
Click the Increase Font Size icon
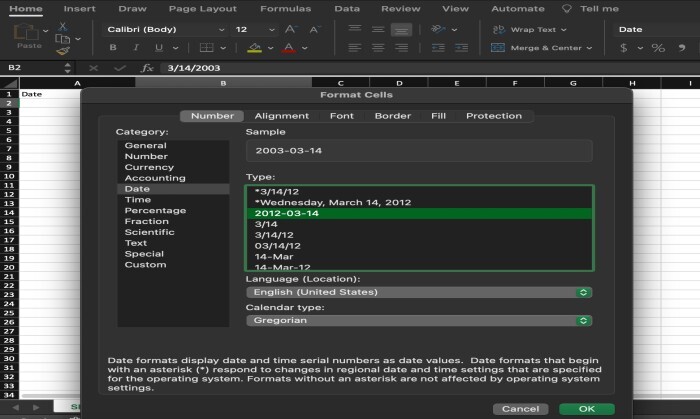click(x=290, y=29)
